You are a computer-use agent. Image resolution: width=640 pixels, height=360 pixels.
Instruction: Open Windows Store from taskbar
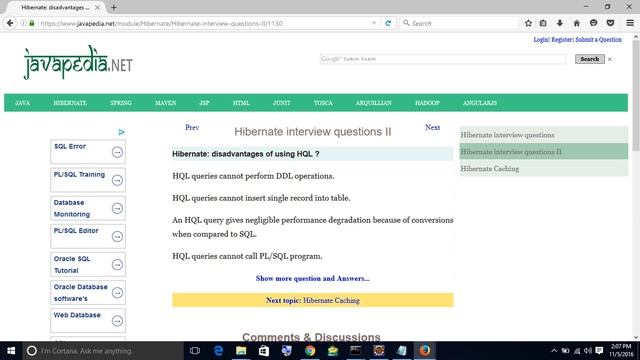[264, 351]
